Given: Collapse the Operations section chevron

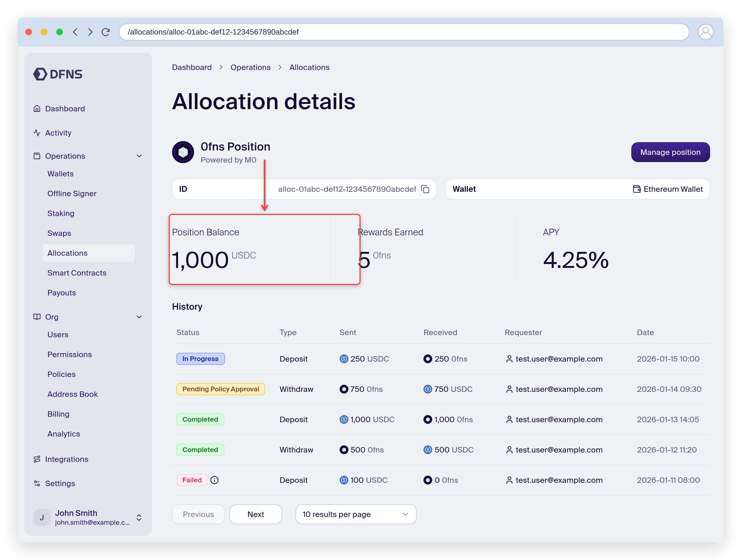Looking at the screenshot, I should 139,156.
